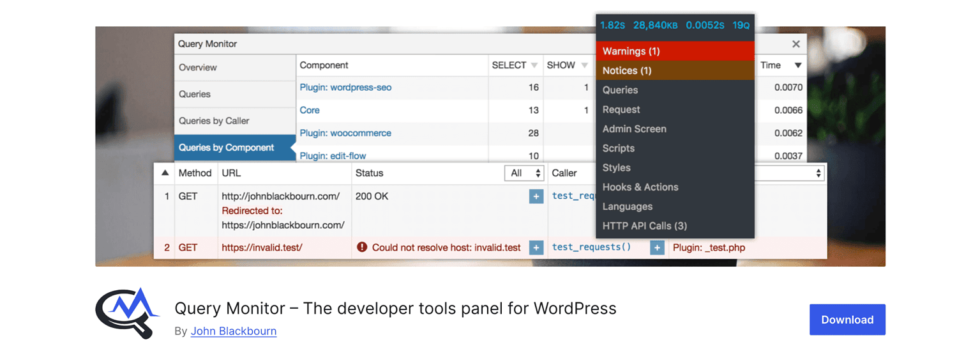The height and width of the screenshot is (358, 980).
Task: Choose Hooks & Actions from the menu
Action: (x=640, y=187)
